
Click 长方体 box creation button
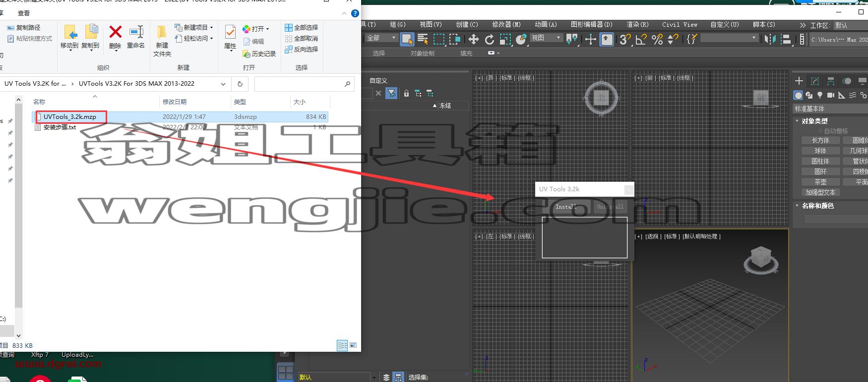820,140
